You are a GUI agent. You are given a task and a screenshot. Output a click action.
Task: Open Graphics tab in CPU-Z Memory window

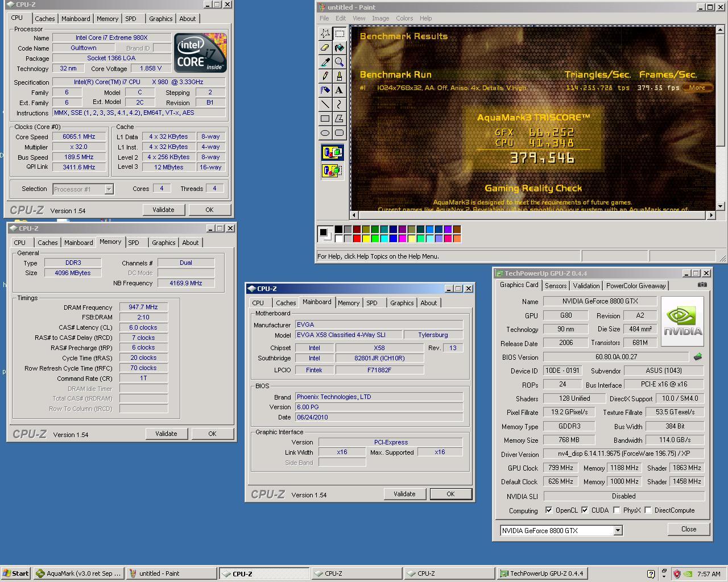[x=164, y=243]
